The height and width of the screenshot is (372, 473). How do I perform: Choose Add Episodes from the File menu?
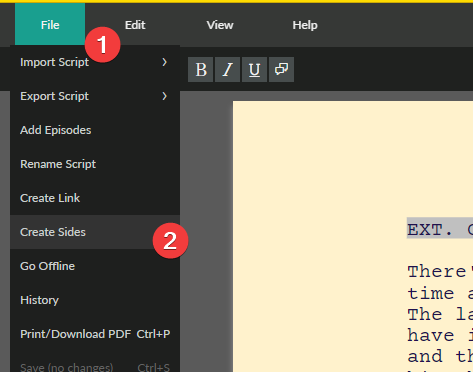[x=95, y=130]
